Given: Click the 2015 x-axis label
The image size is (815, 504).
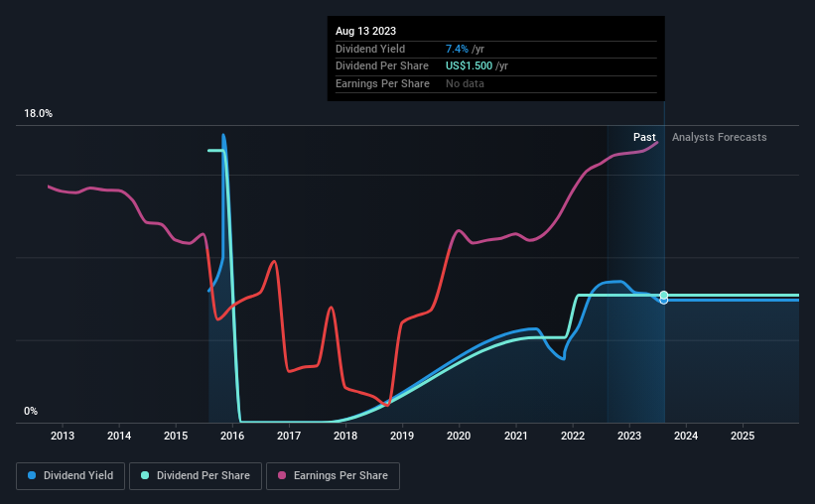Looking at the screenshot, I should coord(176,436).
